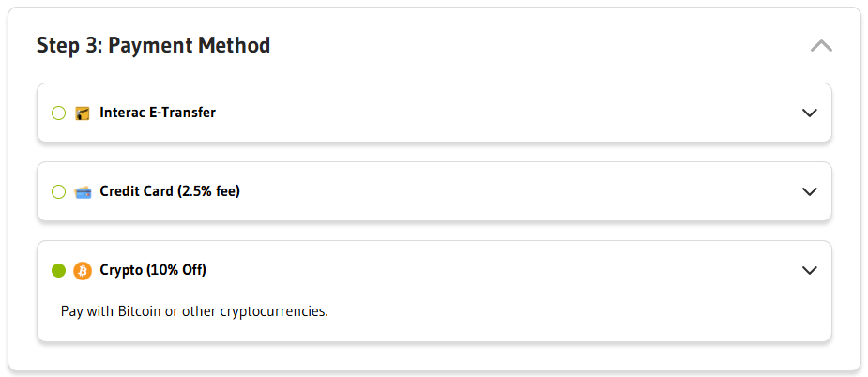Click the Step 3: Payment Method heading
Viewport: 868px width, 377px height.
coord(153,45)
